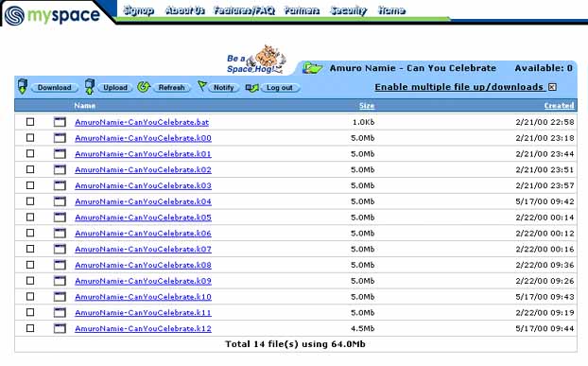Click file icon of the .k04 file

point(60,201)
